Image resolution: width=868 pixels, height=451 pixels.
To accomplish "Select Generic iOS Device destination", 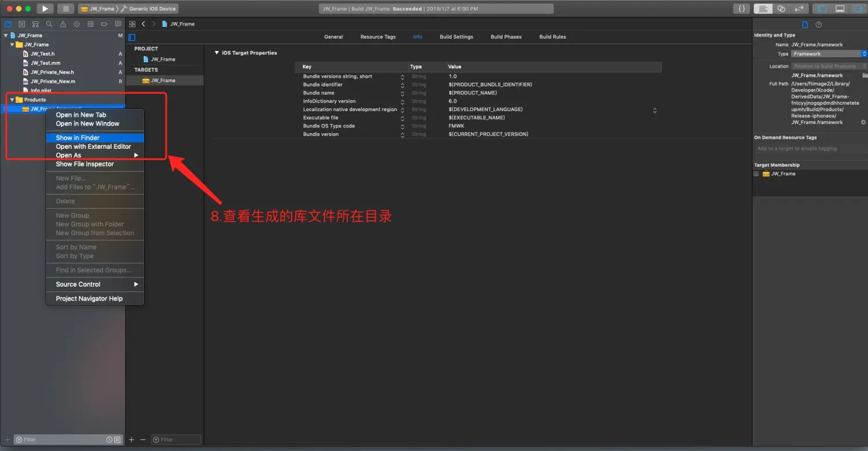I will tap(148, 9).
